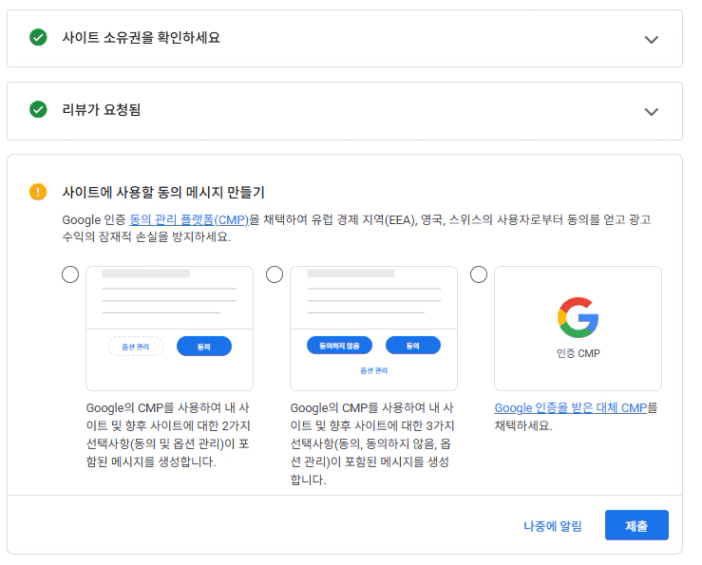Click the three-option consent preview thumbnail
Screen dimensions: 702x565
coord(373,328)
